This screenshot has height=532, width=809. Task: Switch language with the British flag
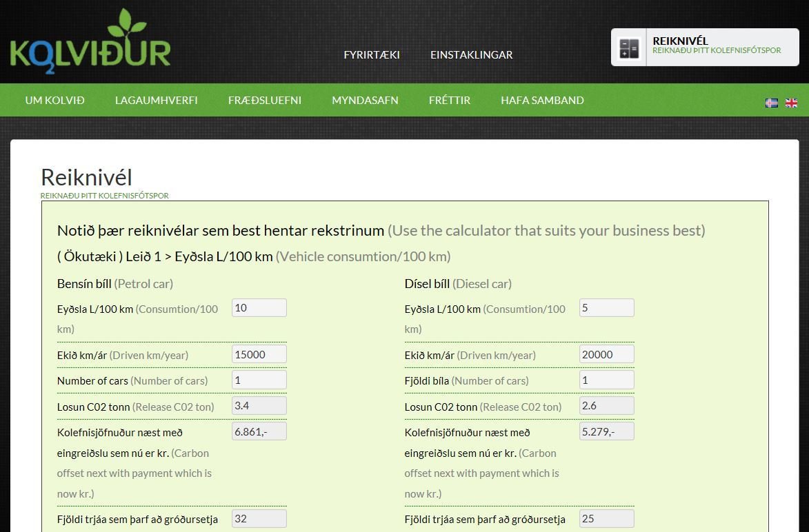(791, 103)
